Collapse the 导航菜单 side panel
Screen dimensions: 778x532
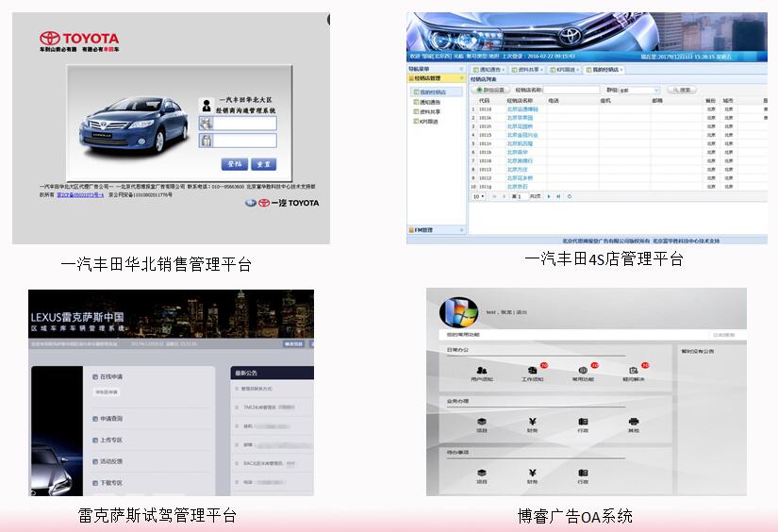pos(461,69)
